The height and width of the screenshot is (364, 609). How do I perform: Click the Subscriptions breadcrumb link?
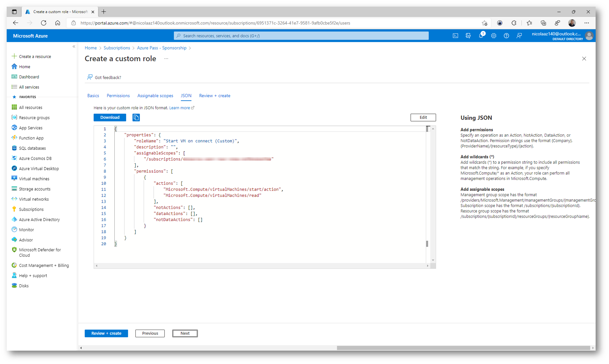[117, 48]
